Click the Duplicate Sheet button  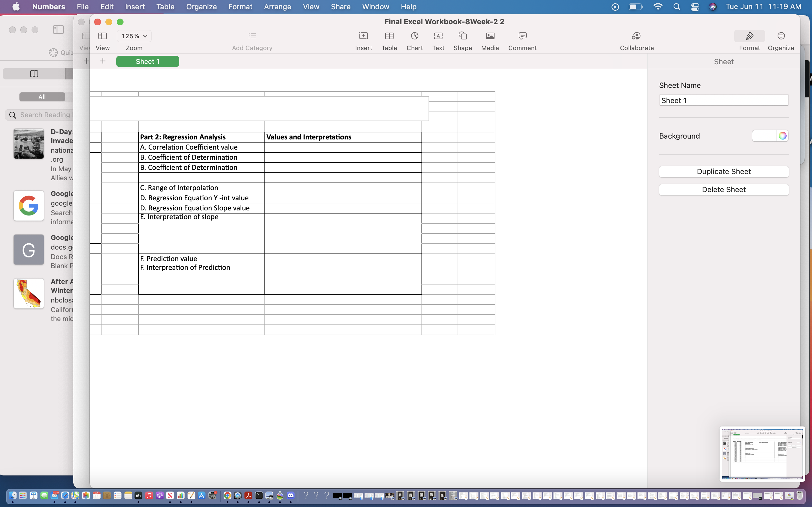723,172
